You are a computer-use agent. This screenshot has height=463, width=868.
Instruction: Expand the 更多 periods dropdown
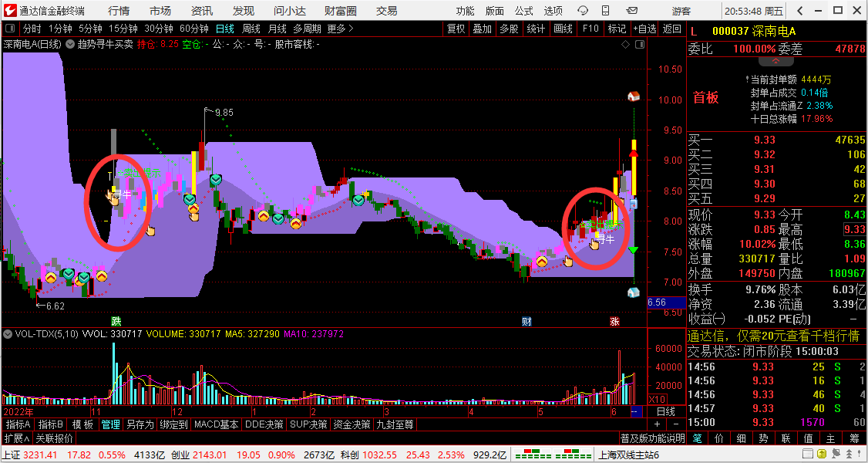click(x=340, y=29)
